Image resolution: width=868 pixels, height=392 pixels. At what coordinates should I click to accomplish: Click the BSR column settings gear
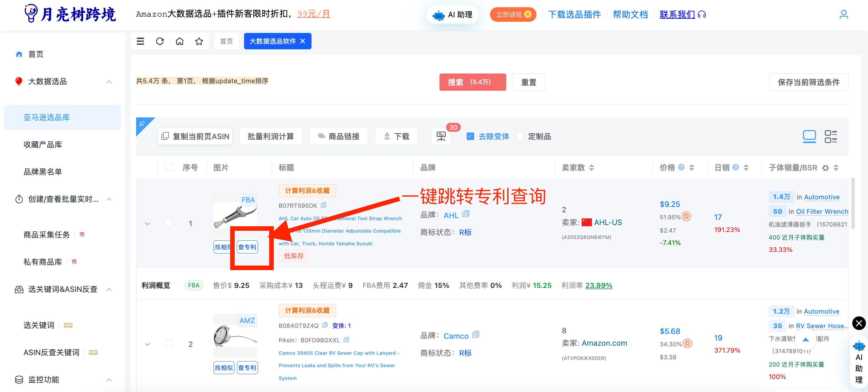[x=825, y=168]
